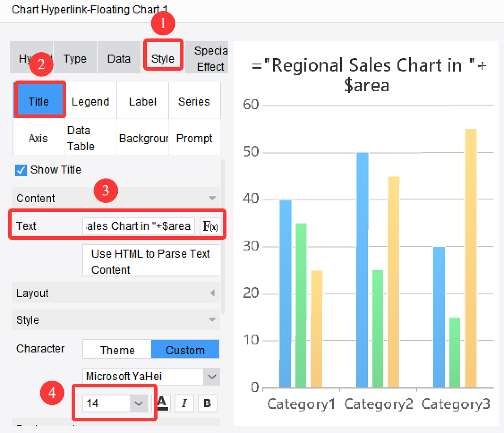This screenshot has width=504, height=433.
Task: Click the Category1 axis label
Action: coord(301,404)
